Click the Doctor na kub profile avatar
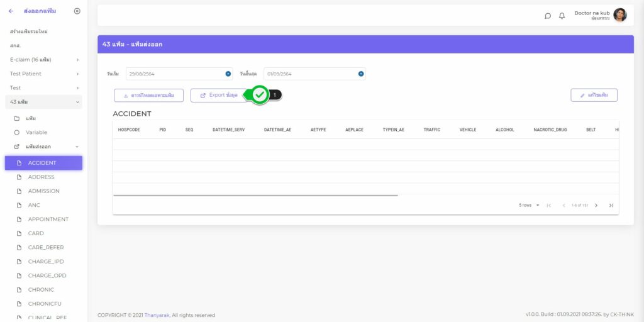The height and width of the screenshot is (322, 644). coord(620,15)
